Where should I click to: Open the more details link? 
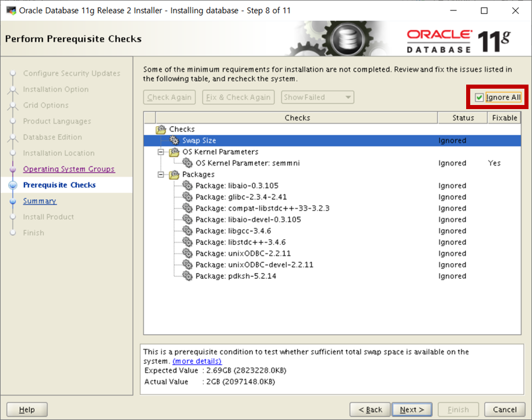tap(197, 361)
